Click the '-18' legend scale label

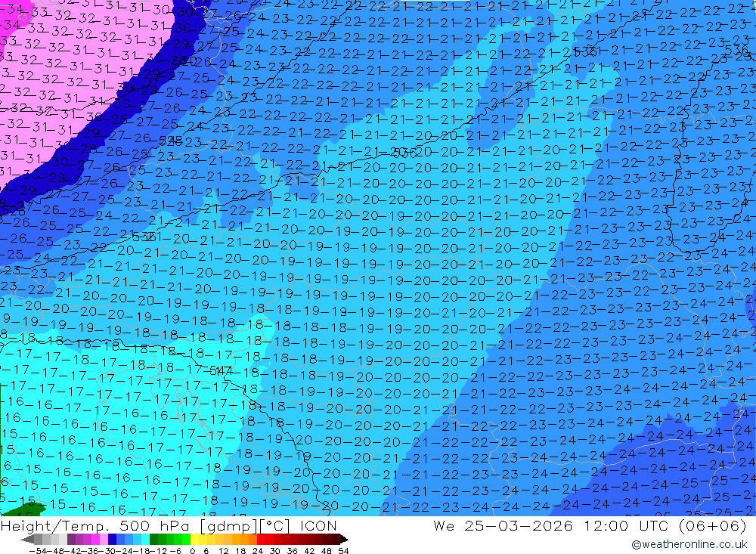coord(143,551)
